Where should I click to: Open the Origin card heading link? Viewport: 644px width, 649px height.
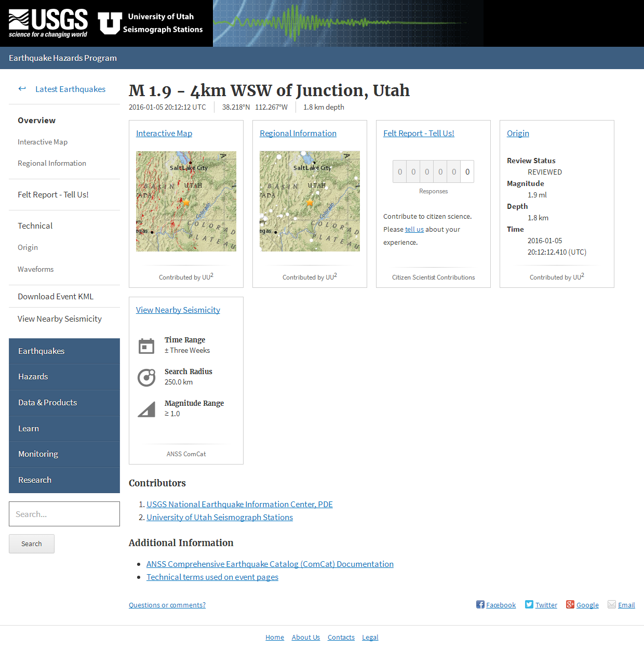click(x=518, y=133)
